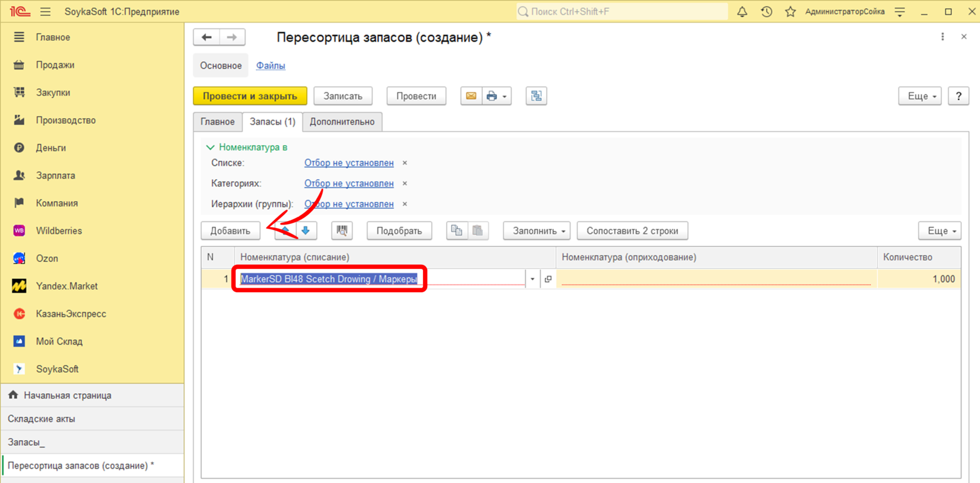The width and height of the screenshot is (980, 483).
Task: Clear the Категориях filter with its x
Action: tap(405, 184)
